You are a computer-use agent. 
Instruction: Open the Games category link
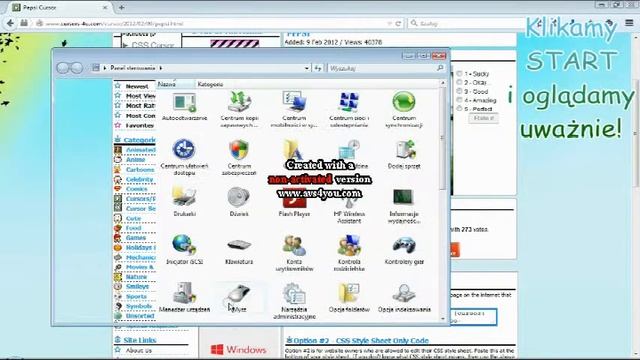click(x=136, y=238)
